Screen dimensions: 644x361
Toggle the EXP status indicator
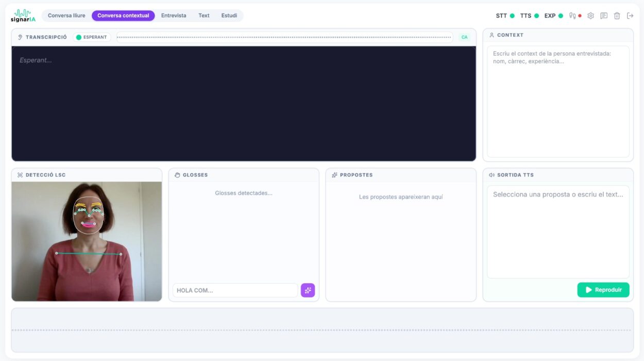(553, 15)
